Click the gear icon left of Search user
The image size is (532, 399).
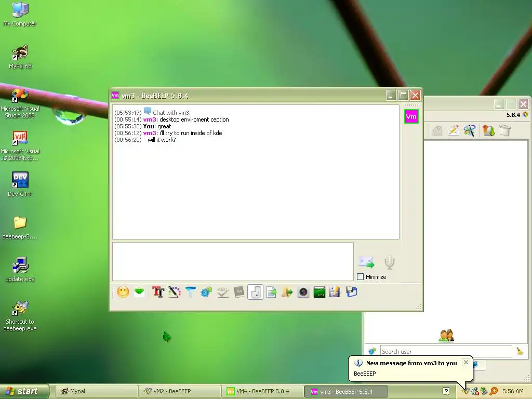[372, 351]
